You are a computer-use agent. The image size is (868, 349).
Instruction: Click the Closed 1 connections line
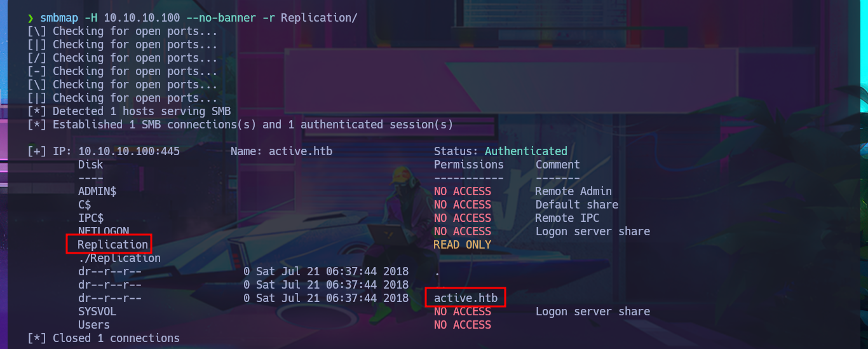pos(104,338)
